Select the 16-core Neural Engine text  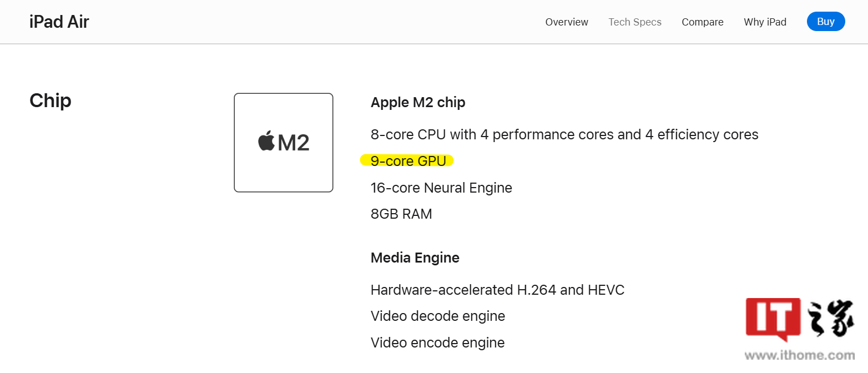tap(441, 188)
